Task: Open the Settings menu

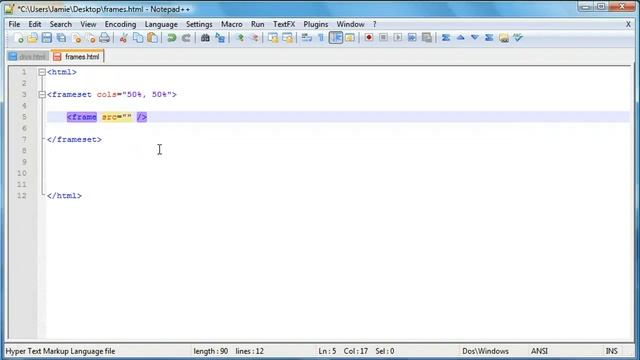Action: click(199, 24)
